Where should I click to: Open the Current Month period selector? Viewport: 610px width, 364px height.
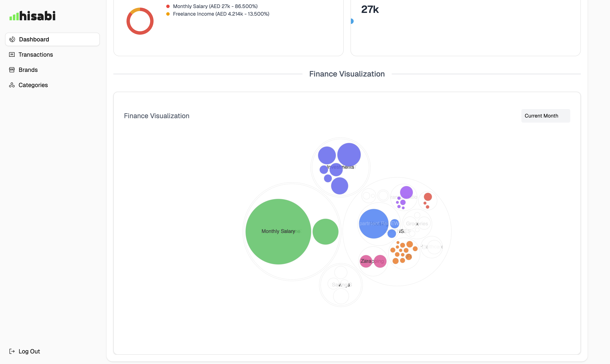(x=545, y=116)
